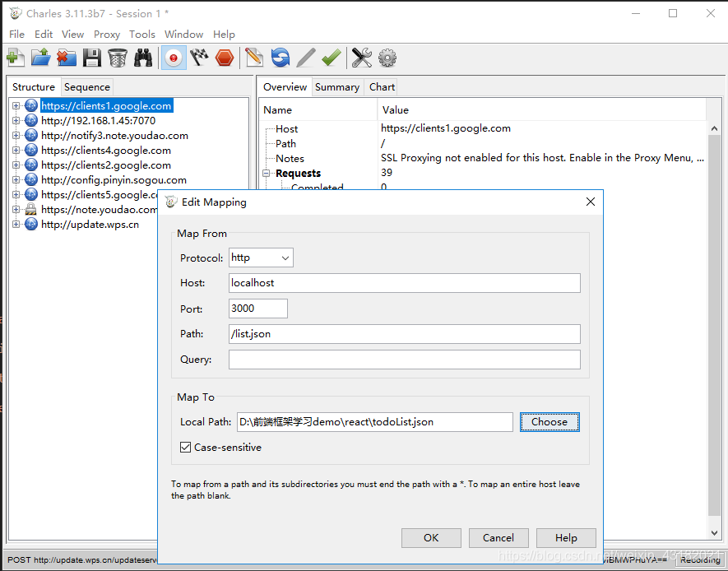Click the New Session toolbar icon
Viewport: 728px width, 571px height.
click(x=16, y=58)
